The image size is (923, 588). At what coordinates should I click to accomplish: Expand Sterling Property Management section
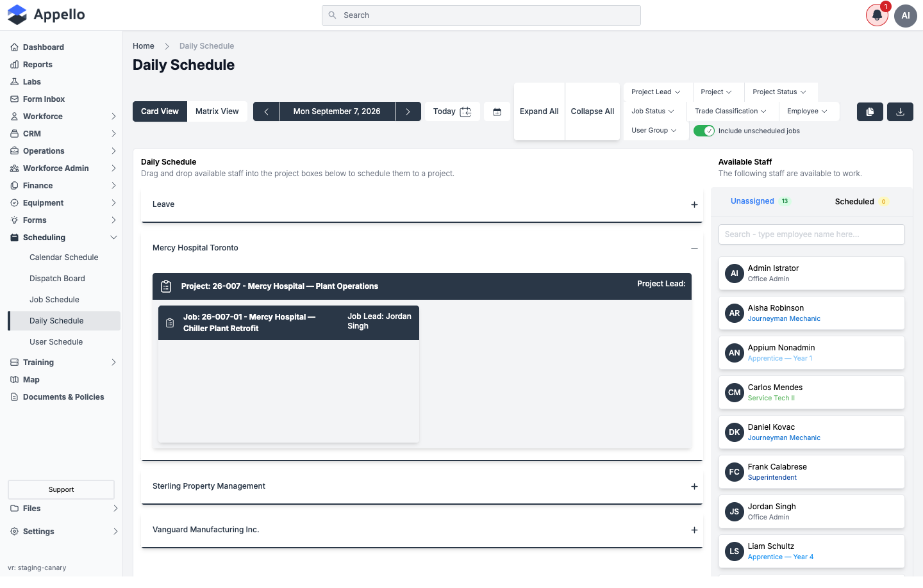[694, 487]
